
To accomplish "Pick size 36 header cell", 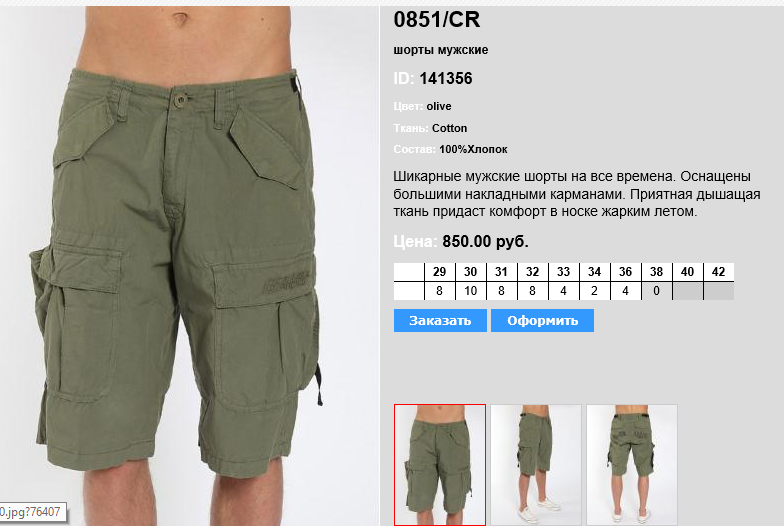I will click(626, 272).
